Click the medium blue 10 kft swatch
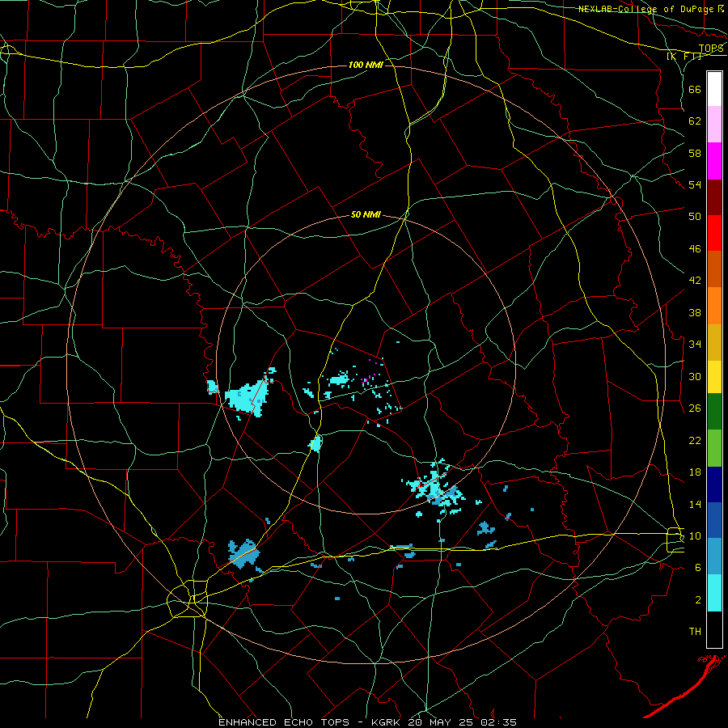The width and height of the screenshot is (728, 728). click(x=714, y=520)
